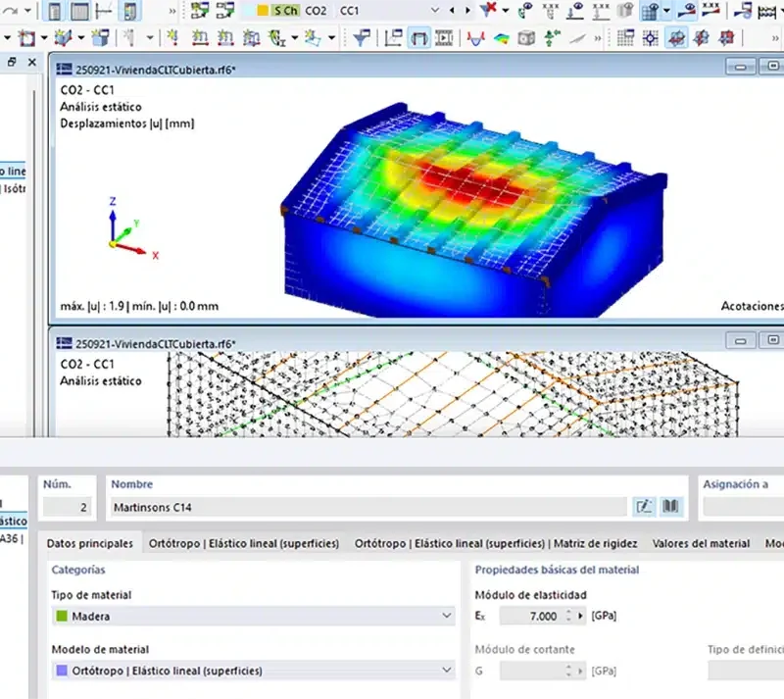Show next load case with right arrow
The image size is (784, 699).
467,11
